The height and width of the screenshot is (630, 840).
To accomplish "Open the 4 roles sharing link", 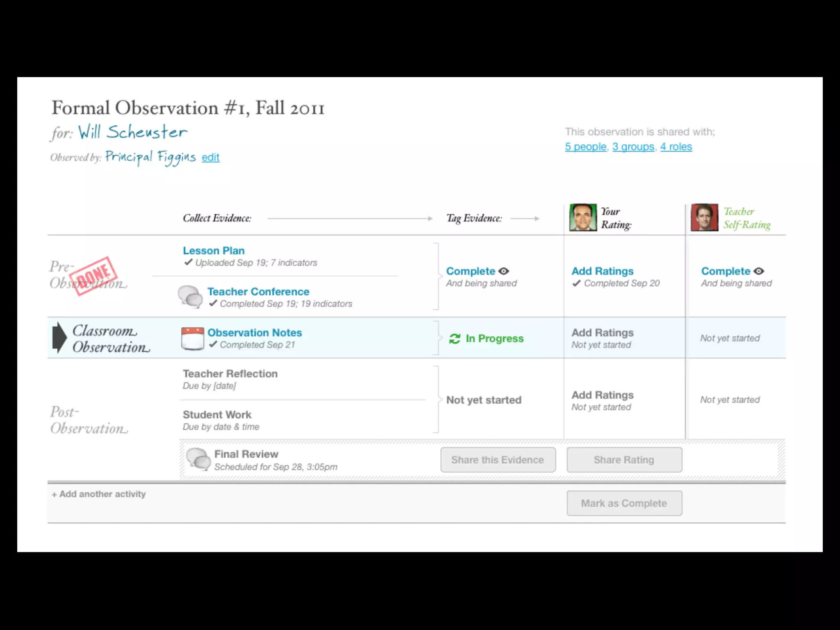I will (x=676, y=146).
